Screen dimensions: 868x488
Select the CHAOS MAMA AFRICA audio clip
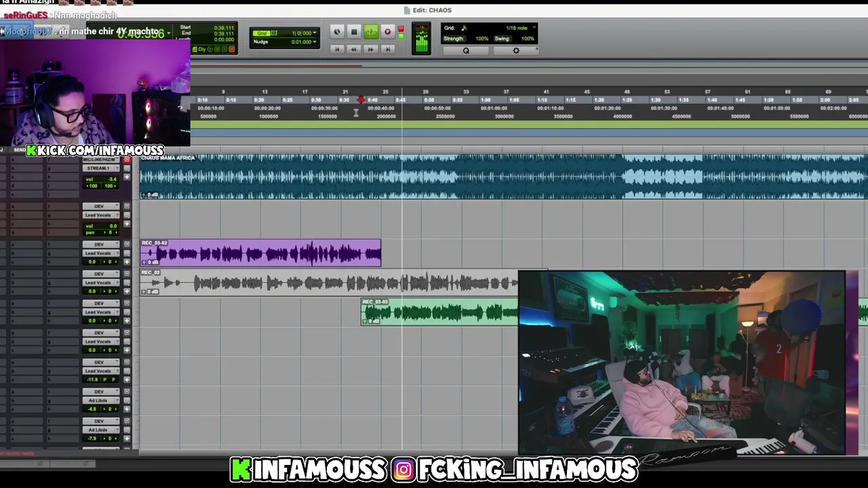503,177
